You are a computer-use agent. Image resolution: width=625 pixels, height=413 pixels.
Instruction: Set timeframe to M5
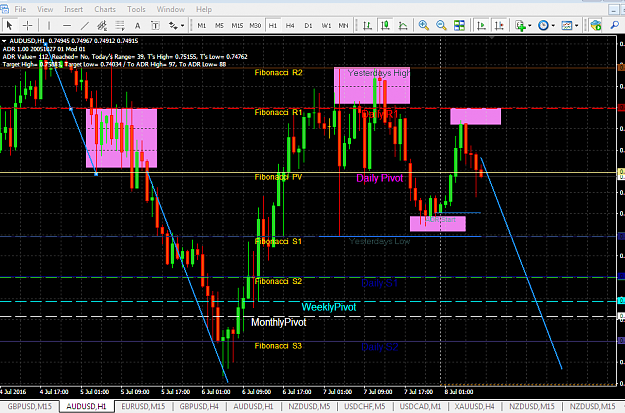point(219,26)
